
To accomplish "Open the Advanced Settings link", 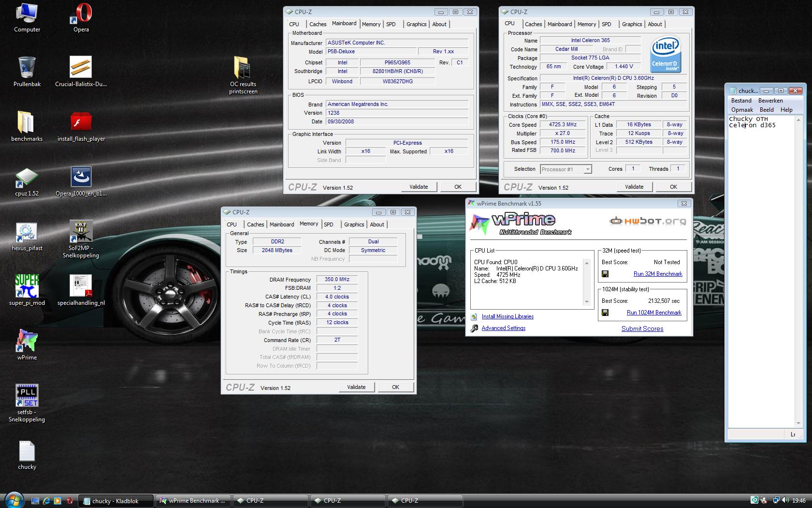I will pos(503,328).
